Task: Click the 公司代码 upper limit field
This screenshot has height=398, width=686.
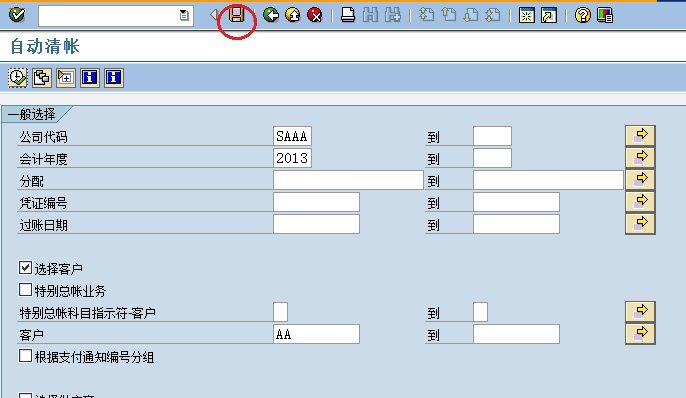Action: coord(492,136)
